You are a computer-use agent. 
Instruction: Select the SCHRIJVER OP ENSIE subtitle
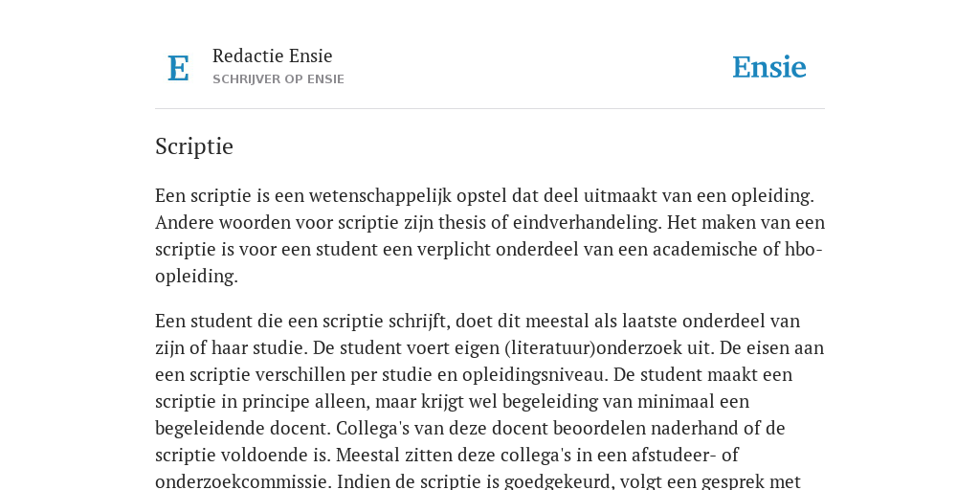(x=278, y=79)
